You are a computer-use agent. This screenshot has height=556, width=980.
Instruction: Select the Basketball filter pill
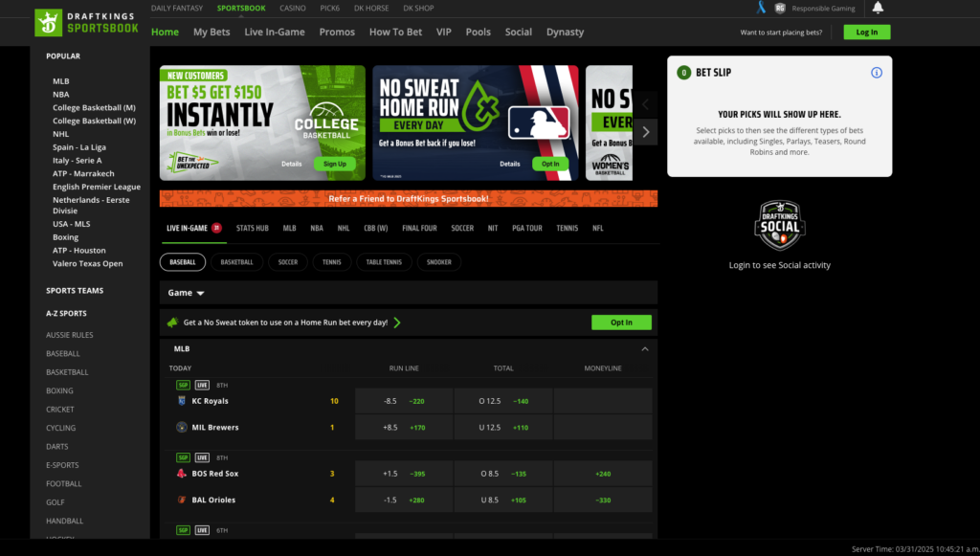pyautogui.click(x=236, y=261)
